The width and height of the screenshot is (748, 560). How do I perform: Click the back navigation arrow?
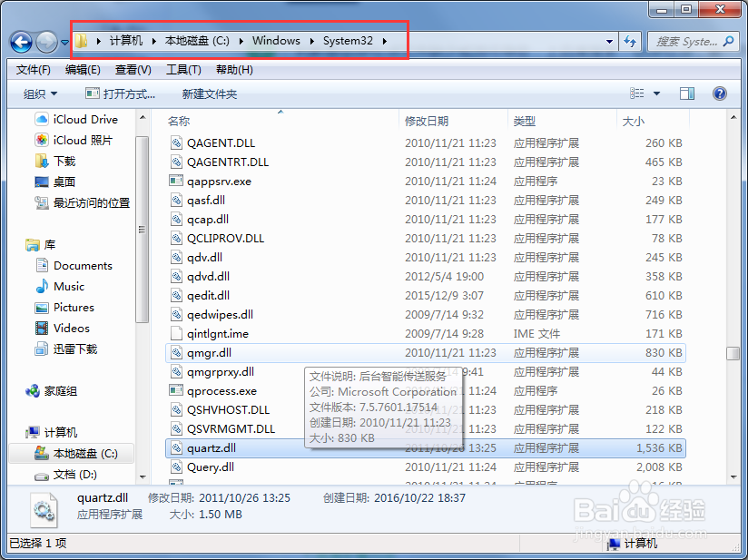coord(20,41)
